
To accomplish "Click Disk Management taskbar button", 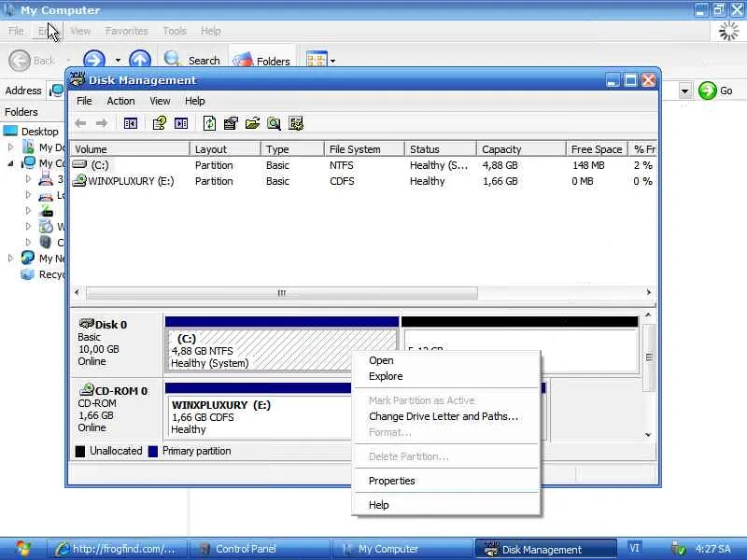I will (545, 549).
